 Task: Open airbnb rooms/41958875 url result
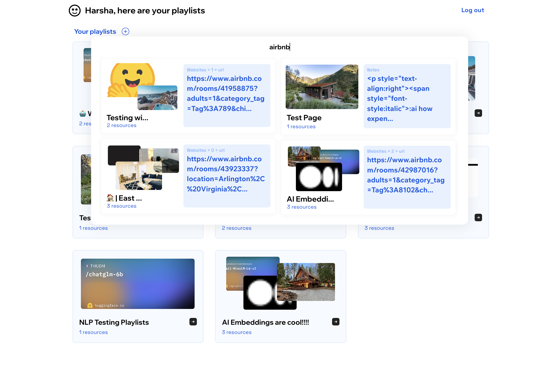tap(225, 94)
